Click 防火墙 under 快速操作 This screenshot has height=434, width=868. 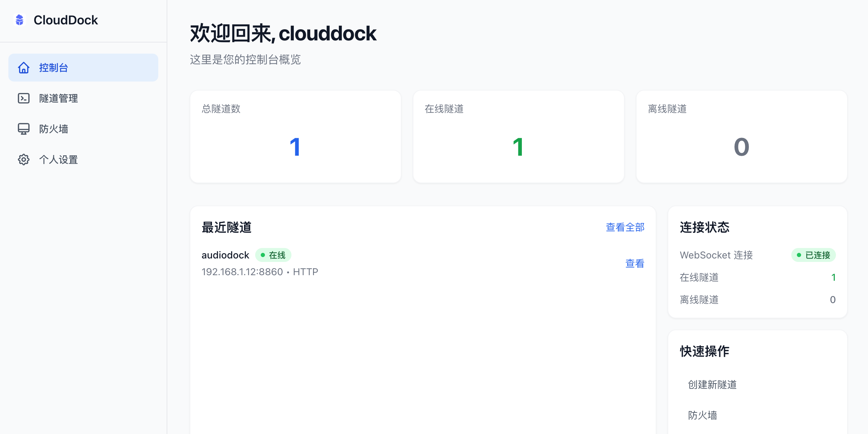pos(702,415)
